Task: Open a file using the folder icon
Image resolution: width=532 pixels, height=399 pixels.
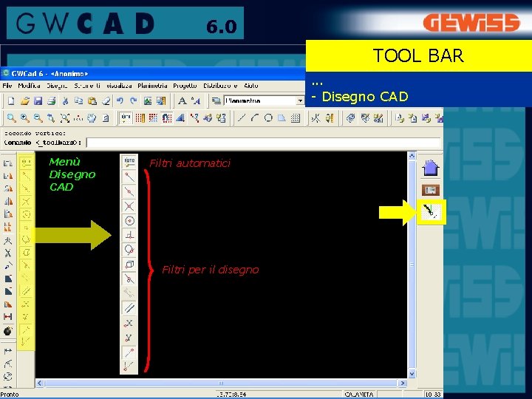Action: [25, 100]
